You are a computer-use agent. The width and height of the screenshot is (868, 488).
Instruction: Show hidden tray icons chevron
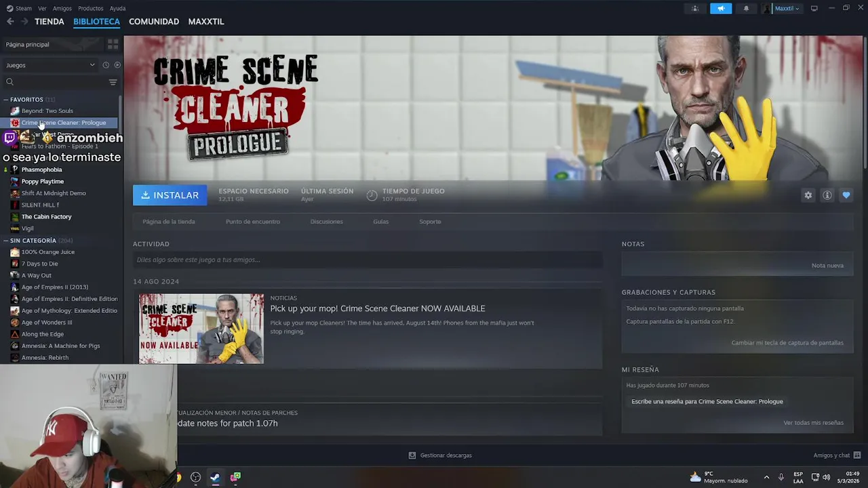(766, 477)
